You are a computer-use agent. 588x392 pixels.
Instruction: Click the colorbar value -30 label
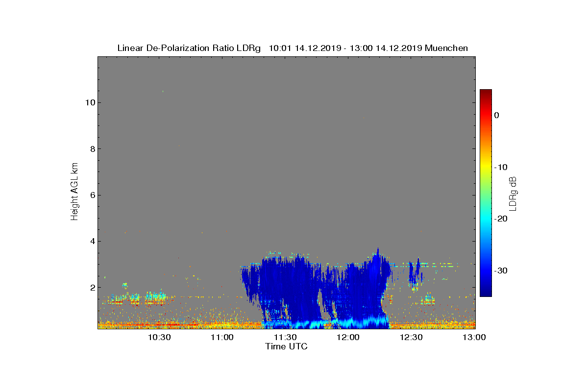coord(500,270)
